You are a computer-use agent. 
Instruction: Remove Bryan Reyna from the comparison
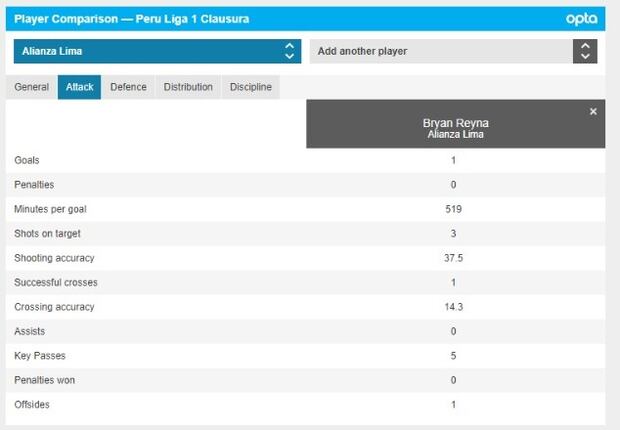593,112
